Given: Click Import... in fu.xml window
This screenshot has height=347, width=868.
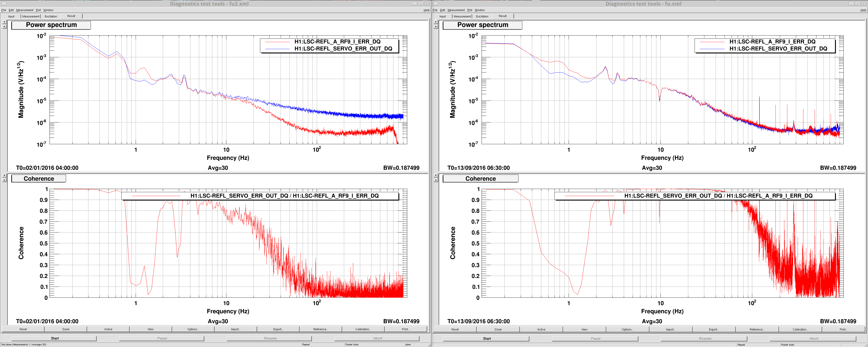Looking at the screenshot, I should [x=671, y=330].
